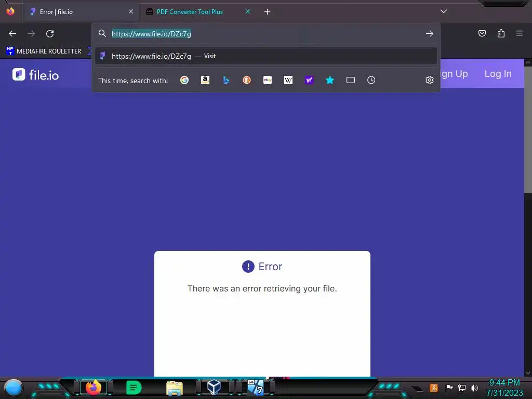Click the scrollbar down arrow
The width and height of the screenshot is (532, 399).
[528, 373]
